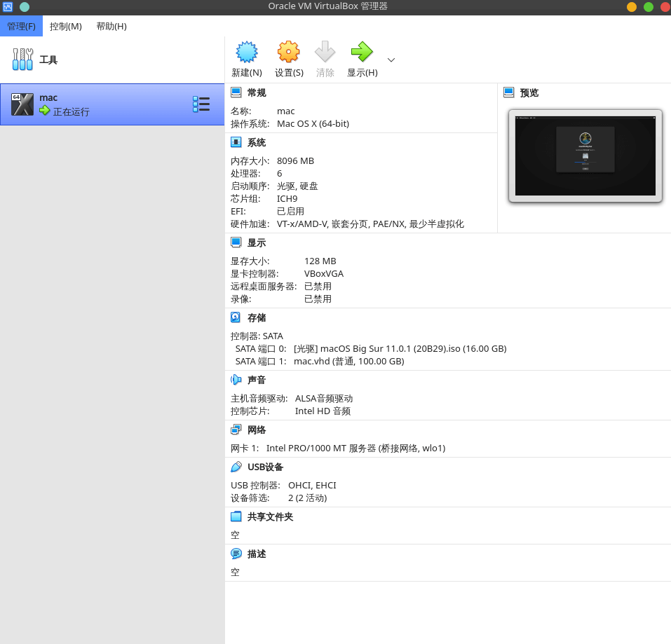Viewport: 671px width, 644px height.
Task: Open 管理(F) menu
Action: (x=22, y=26)
